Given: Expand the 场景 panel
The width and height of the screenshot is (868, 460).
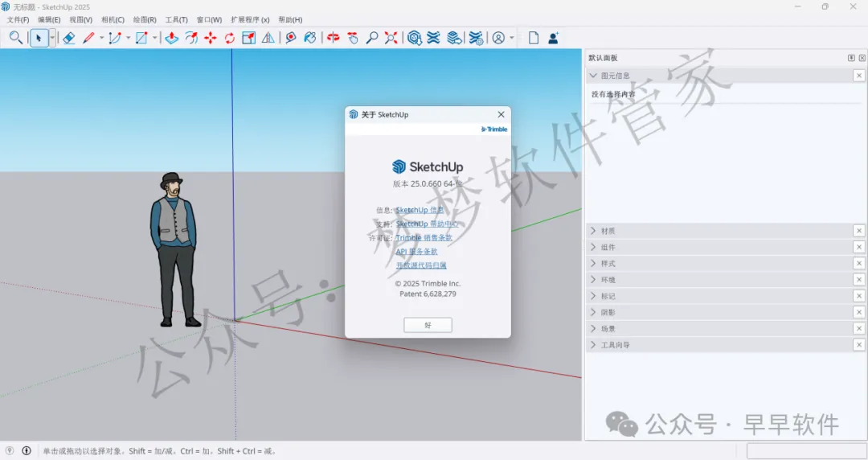Looking at the screenshot, I should pyautogui.click(x=593, y=329).
